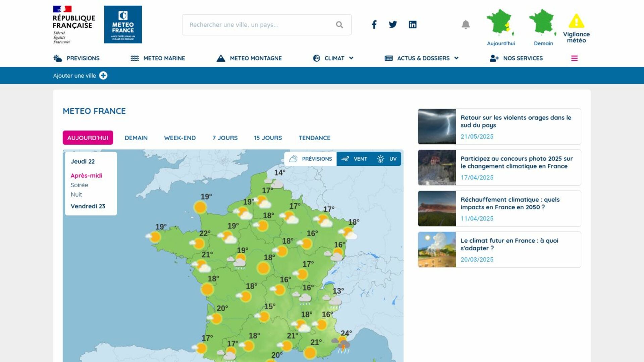Click the date 20/03/2025
The image size is (644, 362).
click(477, 259)
